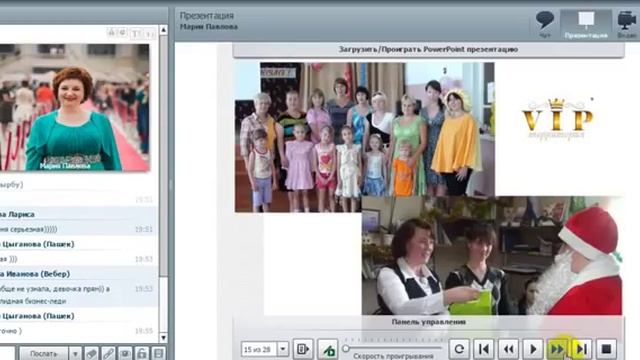Click the link icon in chat toolbar
Screen dimensions: 640x360
pyautogui.click(x=108, y=353)
